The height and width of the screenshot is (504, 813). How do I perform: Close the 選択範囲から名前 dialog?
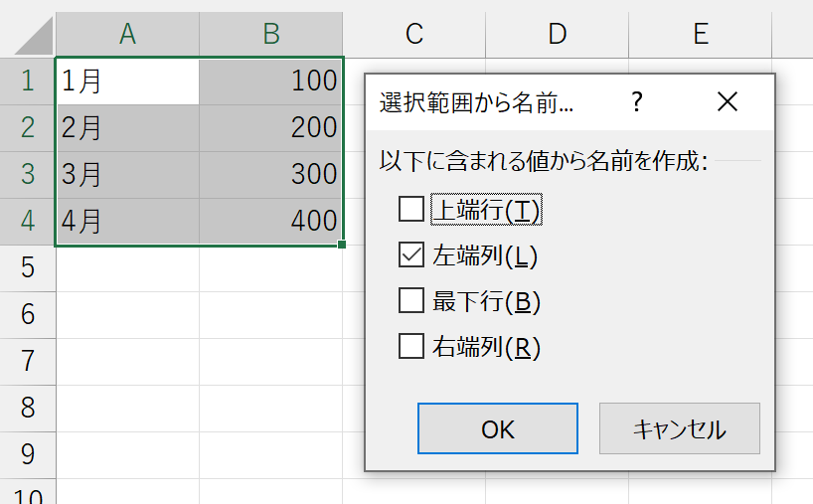(x=727, y=101)
